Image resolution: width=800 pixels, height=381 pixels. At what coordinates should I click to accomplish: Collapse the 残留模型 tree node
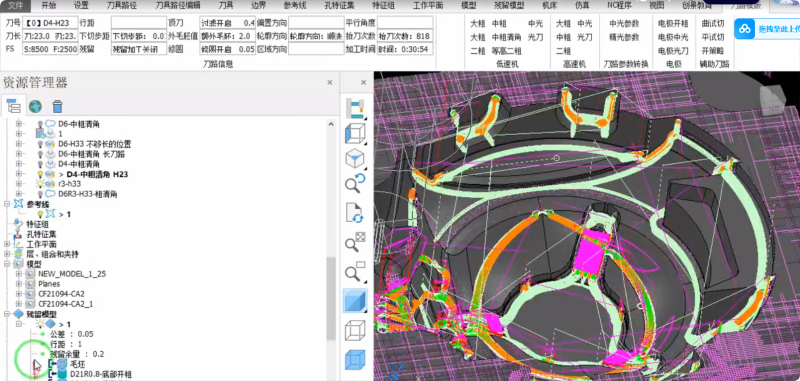tap(7, 314)
